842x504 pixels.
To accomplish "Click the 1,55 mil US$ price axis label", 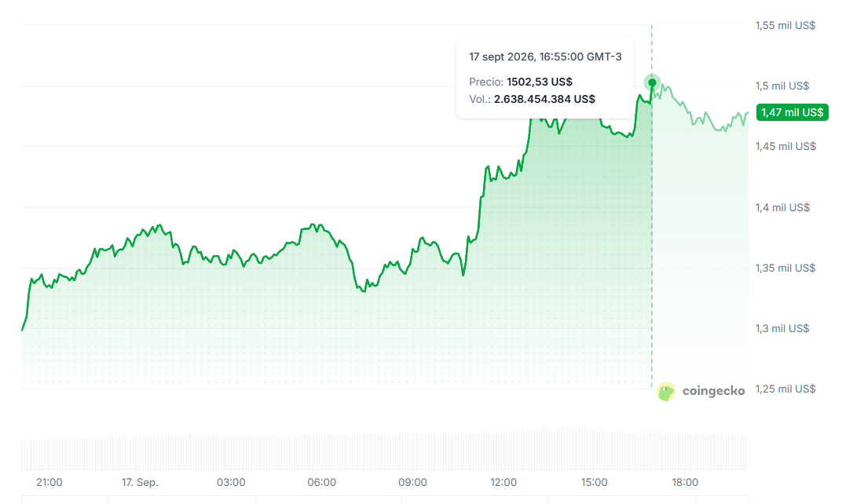I will click(785, 25).
